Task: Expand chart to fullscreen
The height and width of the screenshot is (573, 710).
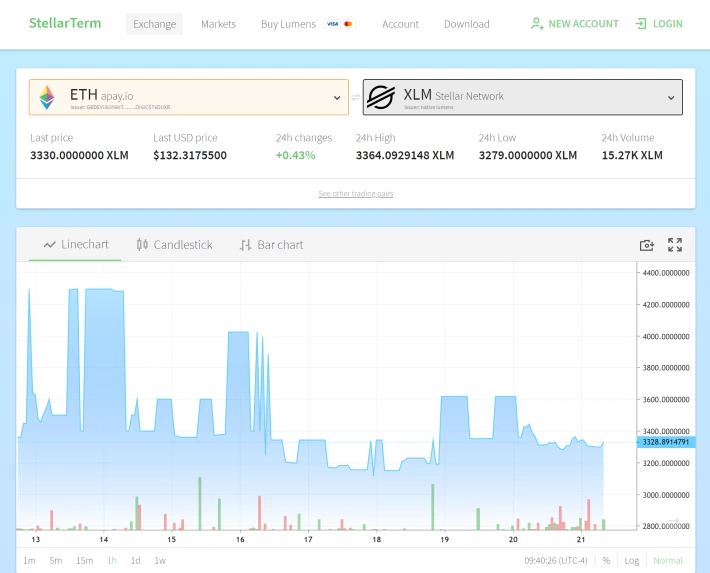Action: click(675, 245)
